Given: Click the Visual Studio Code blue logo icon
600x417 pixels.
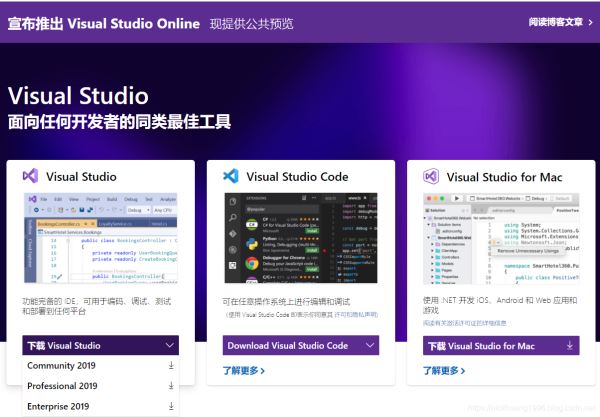Looking at the screenshot, I should coord(231,176).
